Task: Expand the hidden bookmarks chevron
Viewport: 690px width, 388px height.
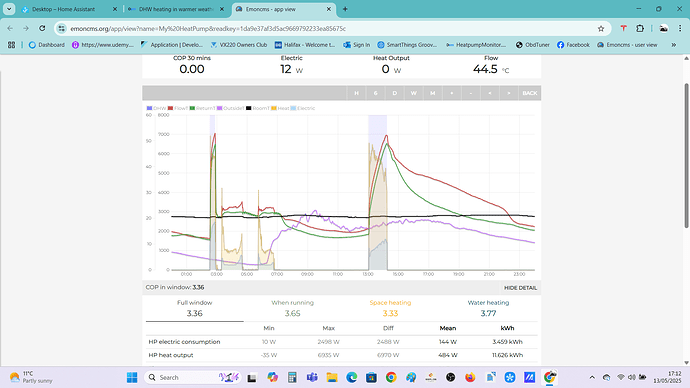Action: (673, 45)
